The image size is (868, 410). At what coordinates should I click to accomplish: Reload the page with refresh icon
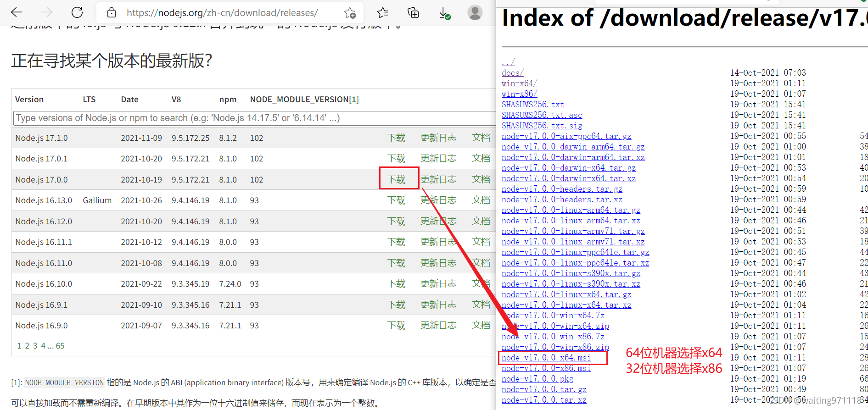tap(77, 12)
